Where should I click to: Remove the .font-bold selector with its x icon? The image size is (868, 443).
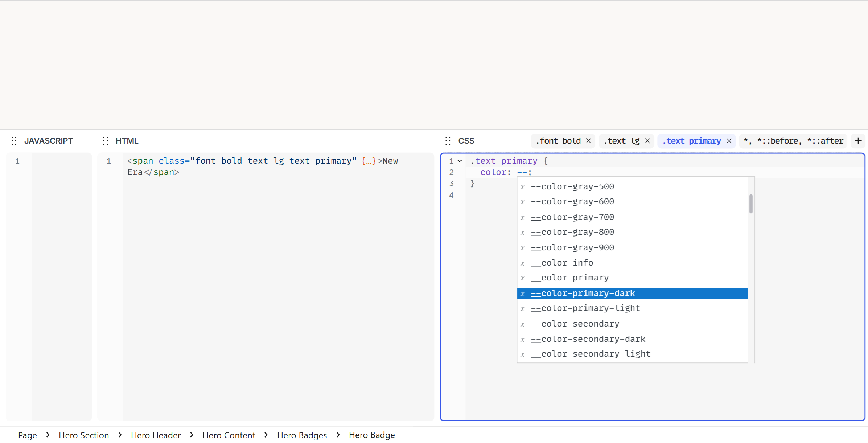pos(588,141)
